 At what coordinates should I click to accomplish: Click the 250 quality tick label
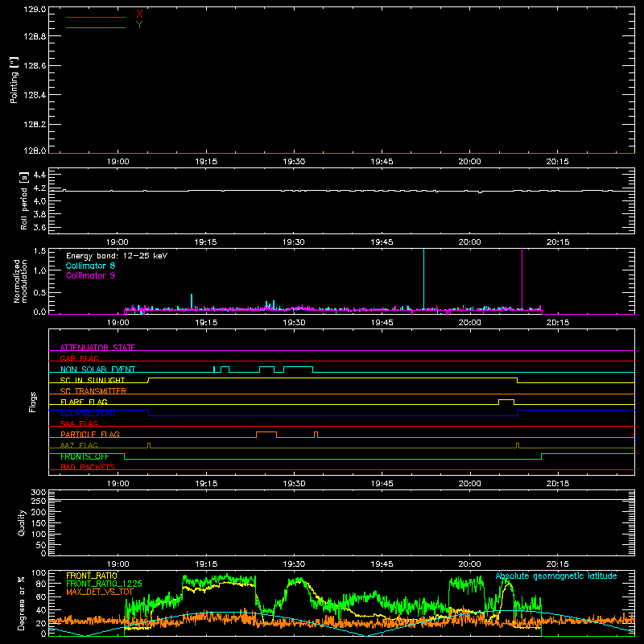[39, 502]
